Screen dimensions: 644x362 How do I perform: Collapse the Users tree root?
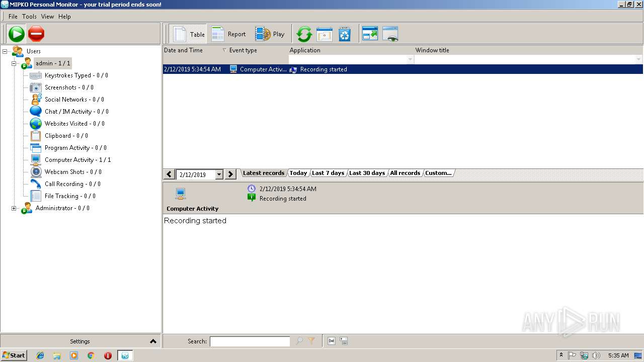pos(5,51)
